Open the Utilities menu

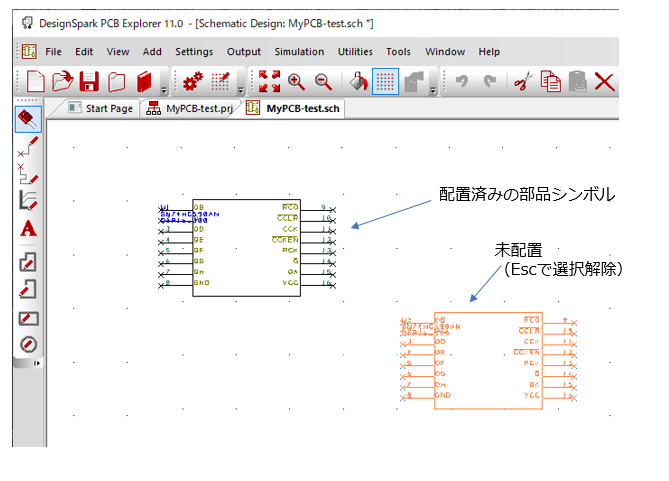pos(355,51)
